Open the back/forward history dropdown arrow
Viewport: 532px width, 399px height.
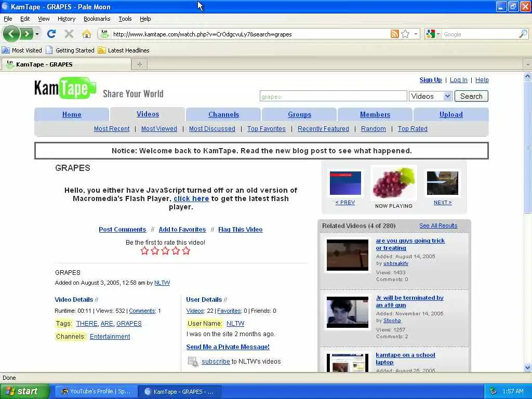37,34
